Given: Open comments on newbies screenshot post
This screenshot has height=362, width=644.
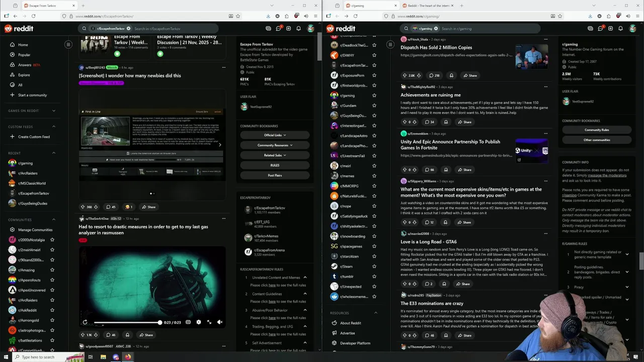Looking at the screenshot, I should pyautogui.click(x=111, y=207).
